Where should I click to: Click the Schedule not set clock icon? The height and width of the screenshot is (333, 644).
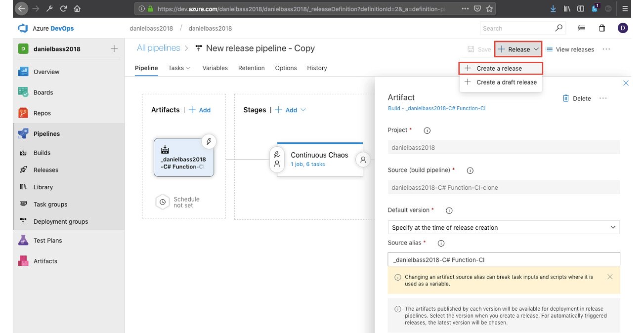163,202
